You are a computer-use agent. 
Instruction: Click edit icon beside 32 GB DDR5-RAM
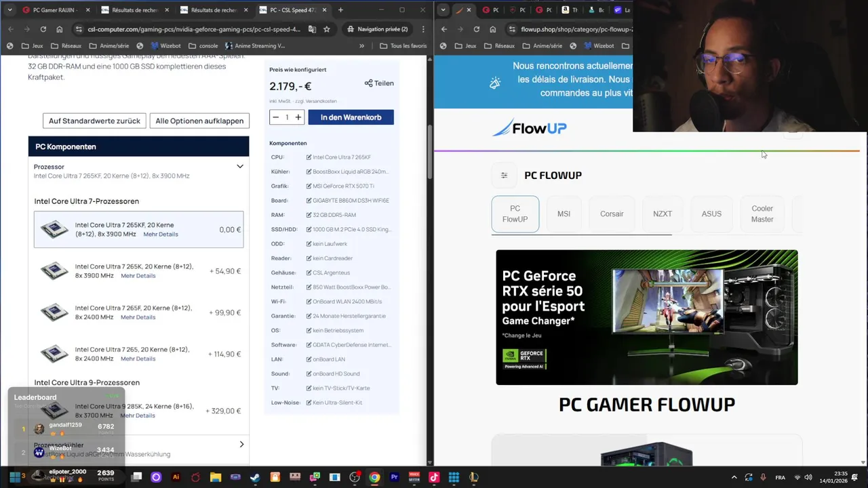[x=309, y=215]
